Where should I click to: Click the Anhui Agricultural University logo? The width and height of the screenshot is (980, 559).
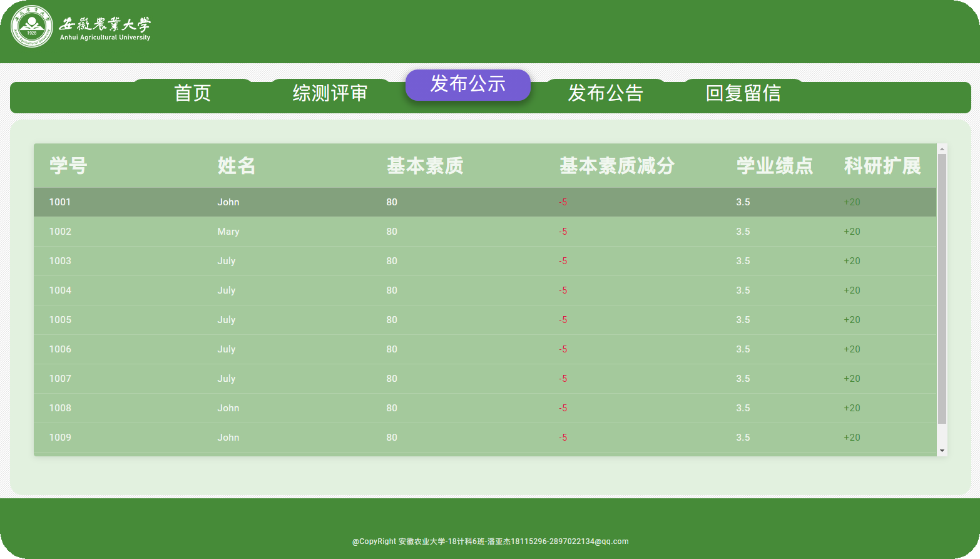pyautogui.click(x=31, y=28)
